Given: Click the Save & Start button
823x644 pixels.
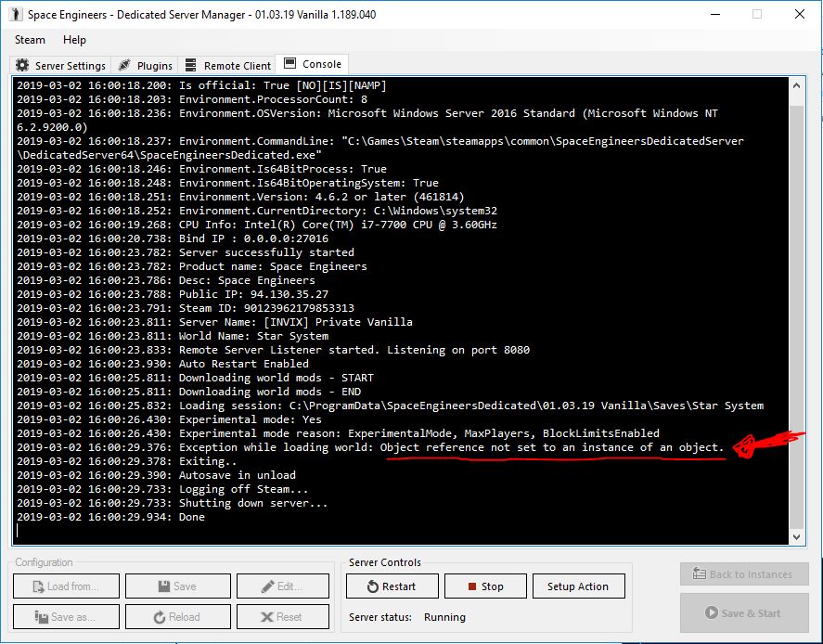Looking at the screenshot, I should 743,613.
